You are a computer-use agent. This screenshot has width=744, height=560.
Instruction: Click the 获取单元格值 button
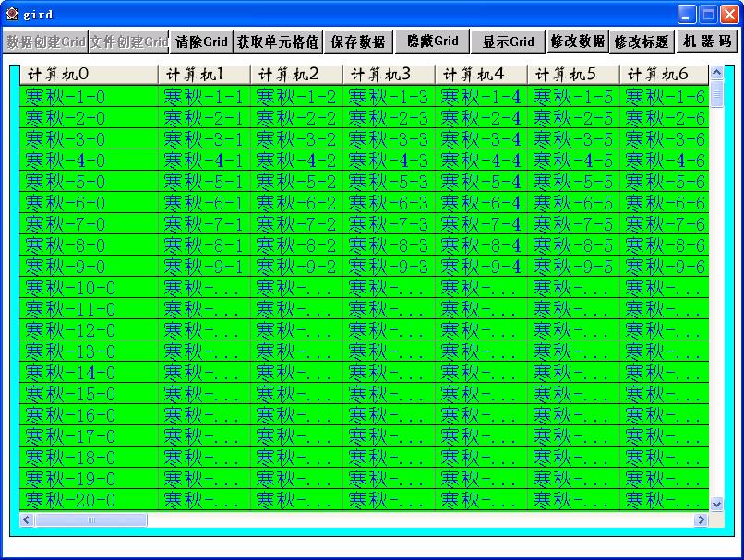pyautogui.click(x=278, y=42)
